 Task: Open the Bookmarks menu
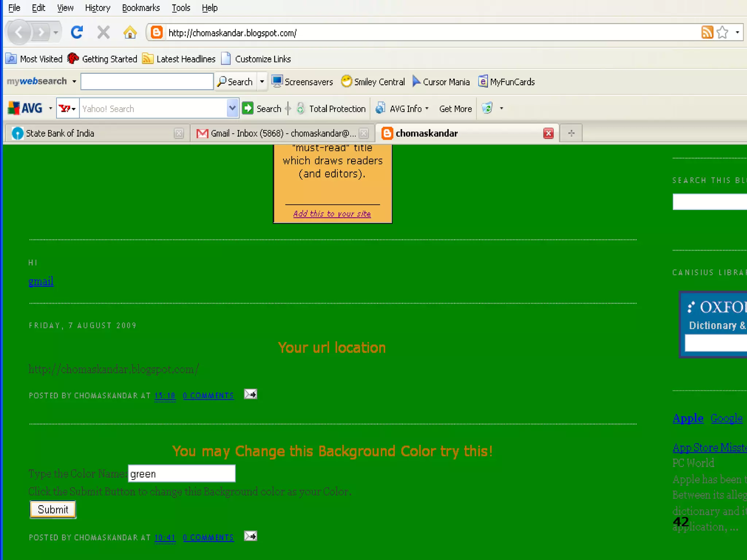[x=141, y=8]
